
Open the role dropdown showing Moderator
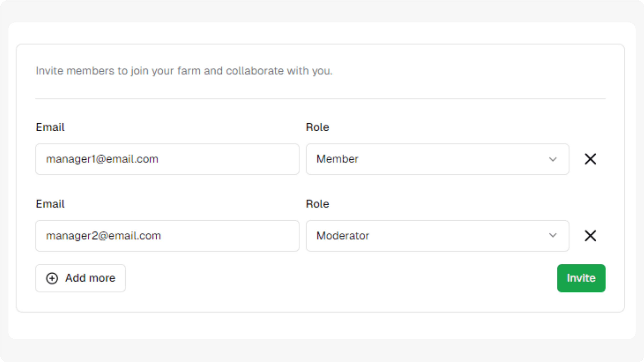pyautogui.click(x=438, y=236)
